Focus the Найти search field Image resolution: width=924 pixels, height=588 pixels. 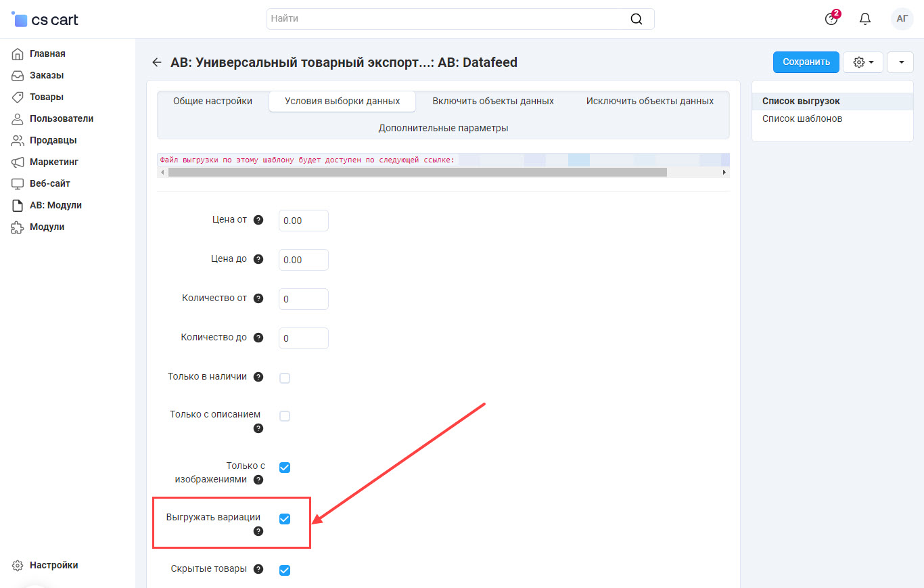pos(461,19)
